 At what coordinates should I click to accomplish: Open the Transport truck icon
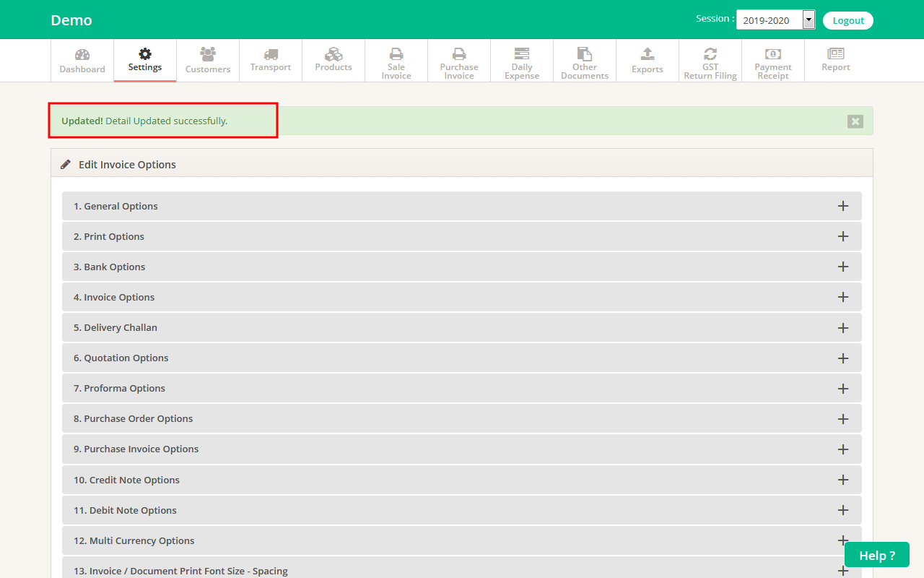click(x=271, y=54)
